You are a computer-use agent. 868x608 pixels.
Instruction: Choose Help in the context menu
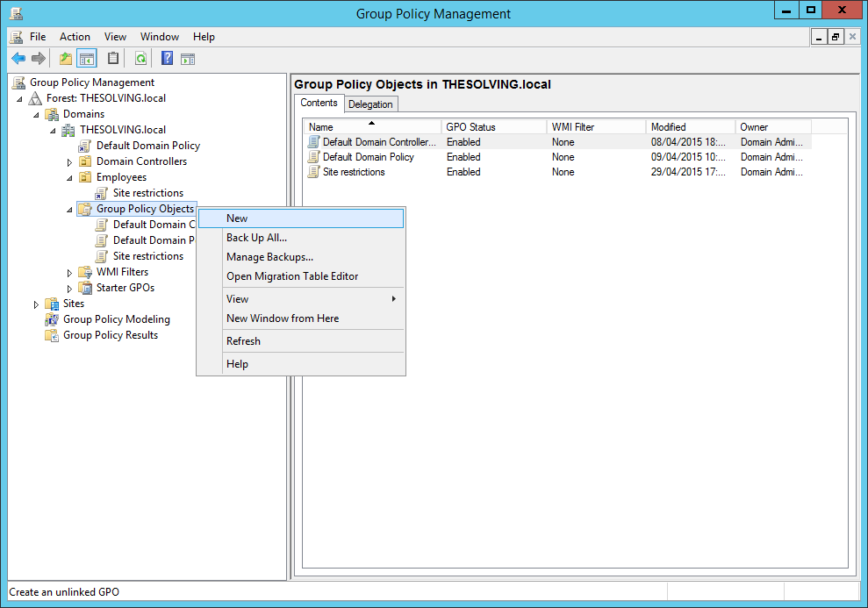300,364
